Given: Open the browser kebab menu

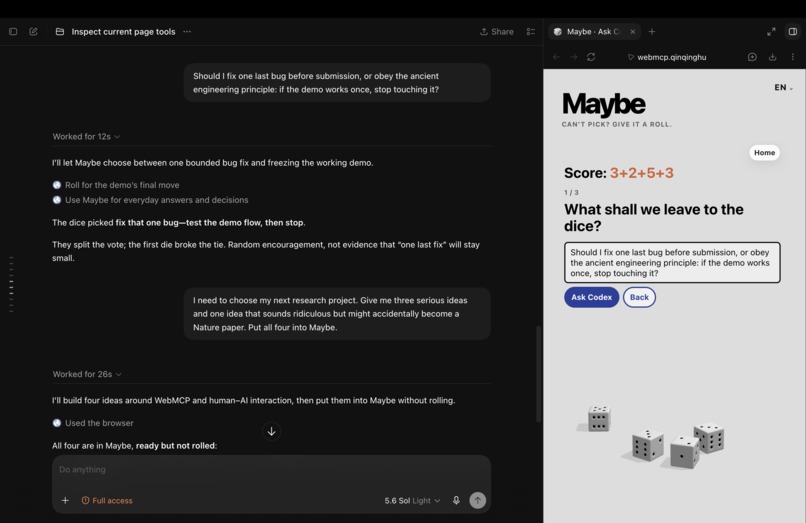Looking at the screenshot, I should tap(793, 57).
